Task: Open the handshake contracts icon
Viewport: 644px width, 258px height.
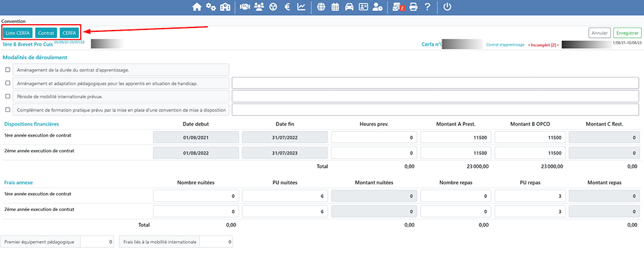Action: point(245,7)
